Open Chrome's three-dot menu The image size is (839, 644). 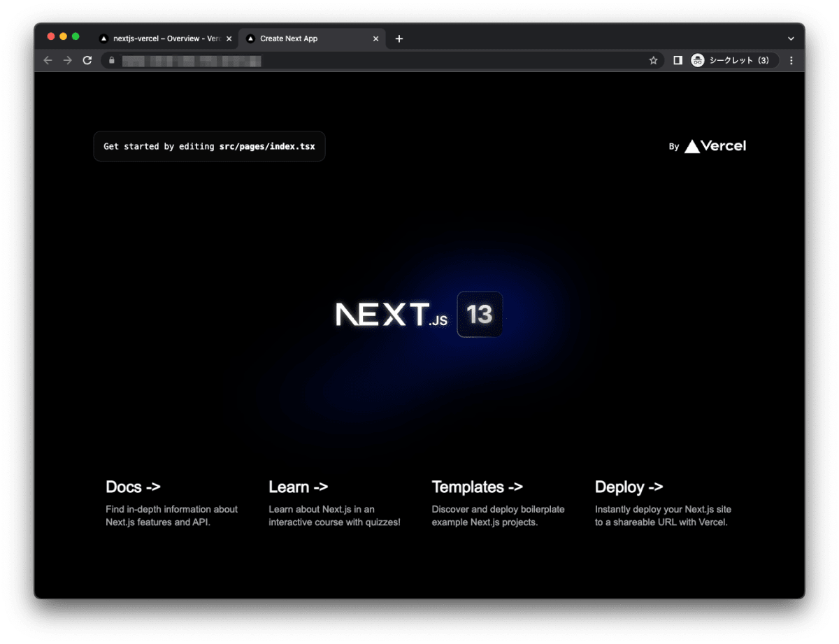pyautogui.click(x=791, y=60)
